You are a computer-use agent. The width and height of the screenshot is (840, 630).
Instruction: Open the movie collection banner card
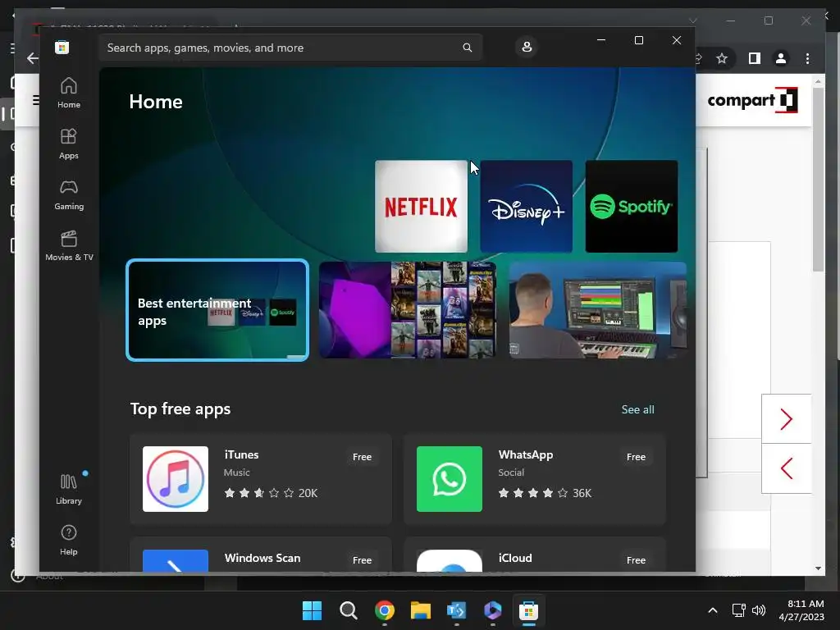pyautogui.click(x=408, y=310)
